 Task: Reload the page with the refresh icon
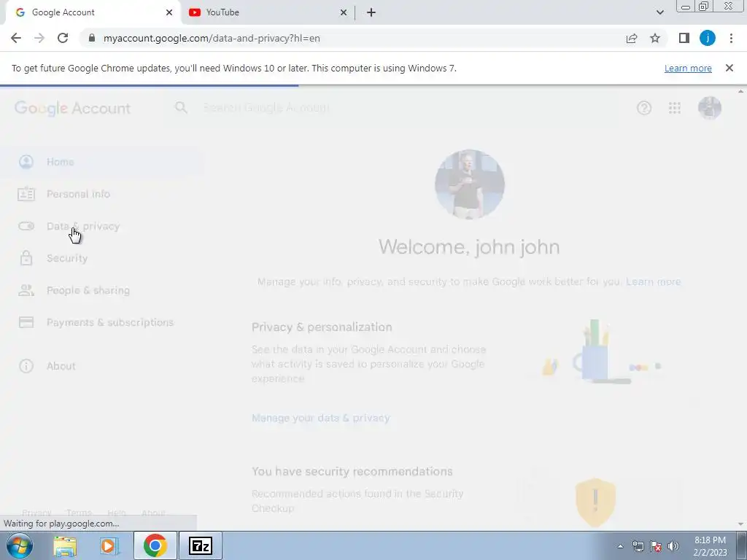point(63,38)
